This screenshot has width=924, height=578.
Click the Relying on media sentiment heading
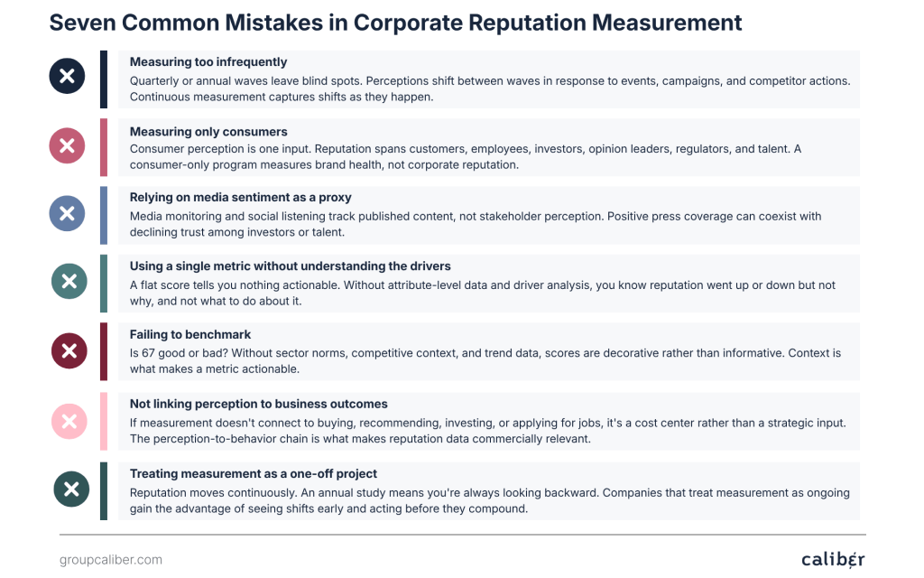[240, 197]
